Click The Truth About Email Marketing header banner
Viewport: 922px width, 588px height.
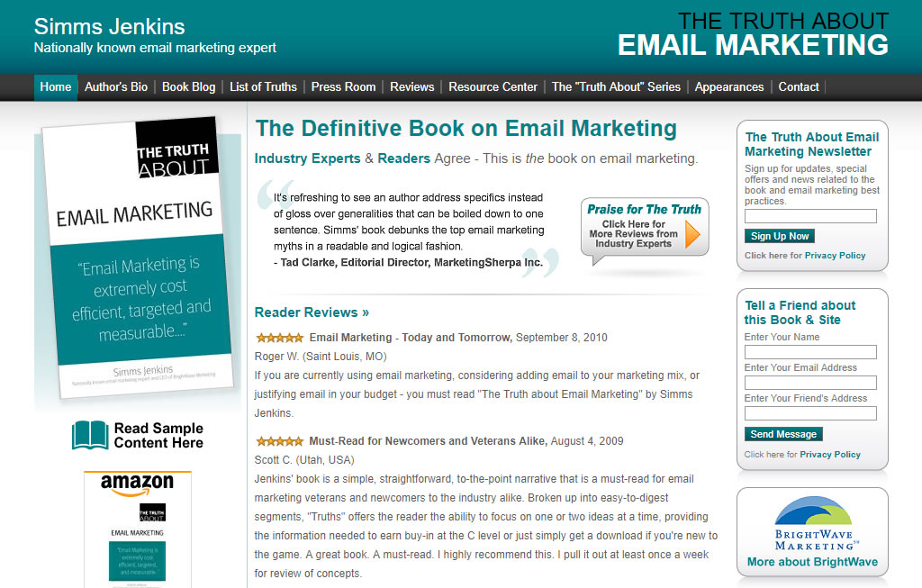click(754, 34)
